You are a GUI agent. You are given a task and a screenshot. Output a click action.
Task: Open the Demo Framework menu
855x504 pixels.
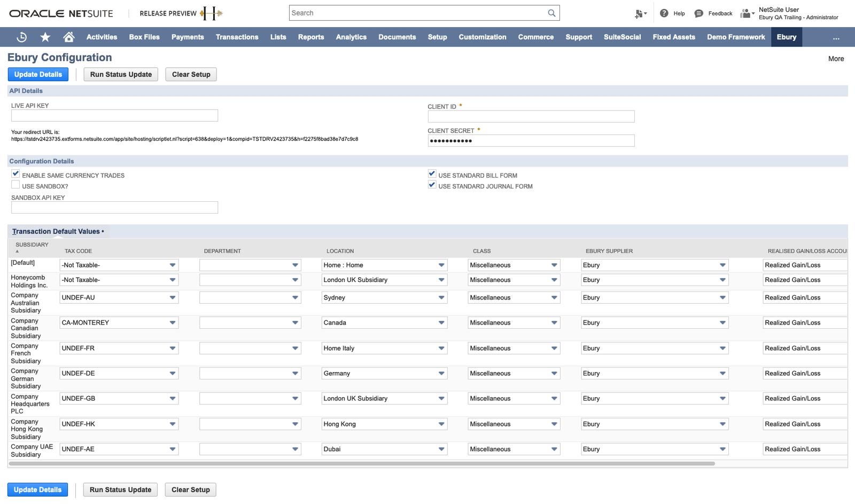pos(736,37)
